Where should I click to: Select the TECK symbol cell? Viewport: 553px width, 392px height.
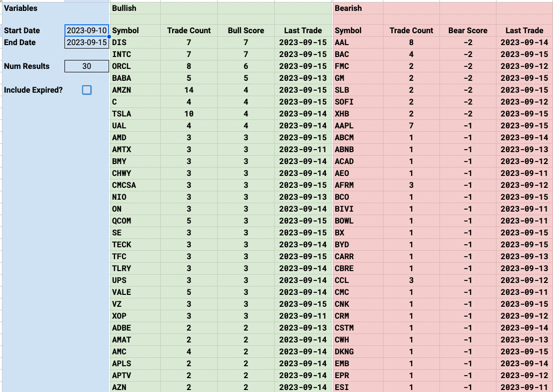pos(135,245)
